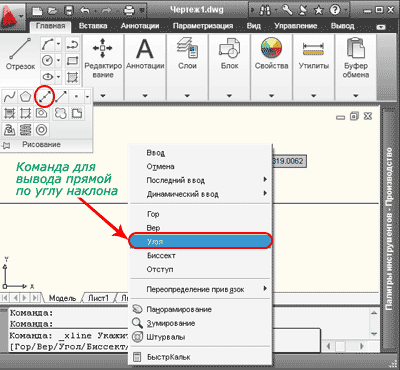Select the Отрезок line tool

[x=20, y=54]
